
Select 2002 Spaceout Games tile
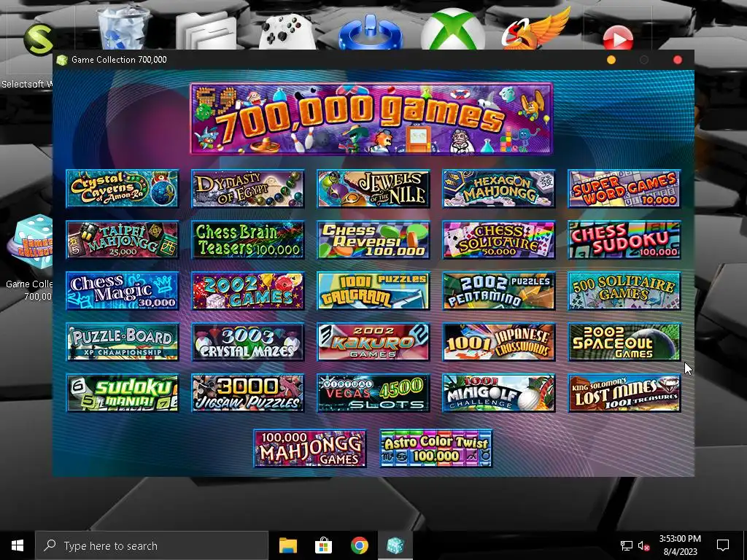click(624, 342)
